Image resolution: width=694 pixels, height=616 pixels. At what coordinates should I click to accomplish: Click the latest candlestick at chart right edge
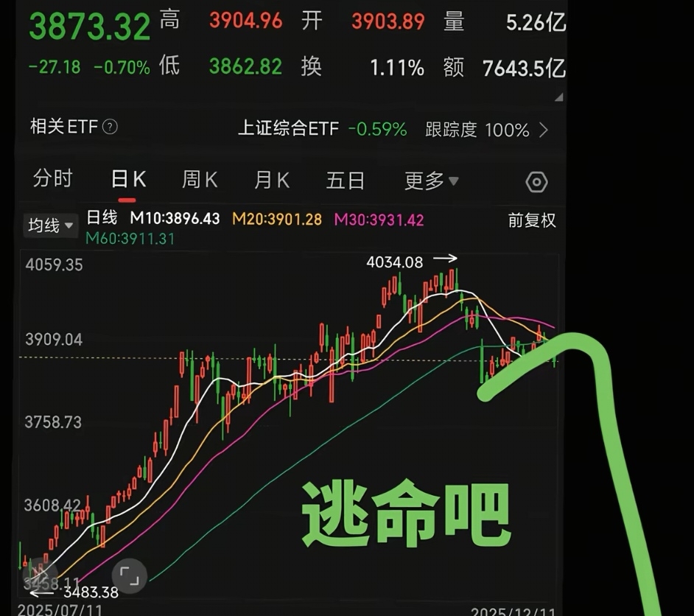coord(555,360)
